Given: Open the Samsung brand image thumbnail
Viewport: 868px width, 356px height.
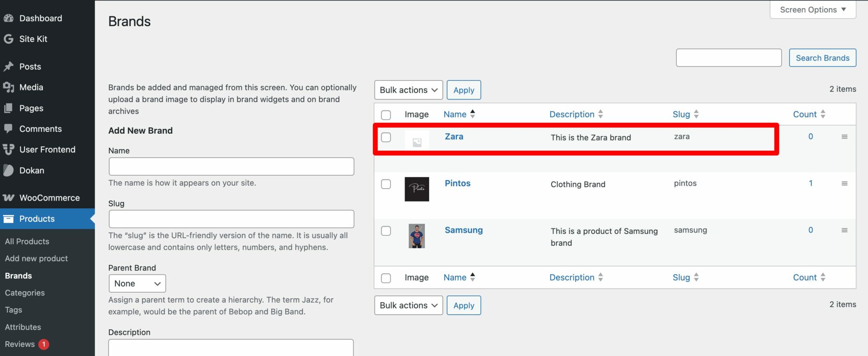Looking at the screenshot, I should [x=417, y=236].
